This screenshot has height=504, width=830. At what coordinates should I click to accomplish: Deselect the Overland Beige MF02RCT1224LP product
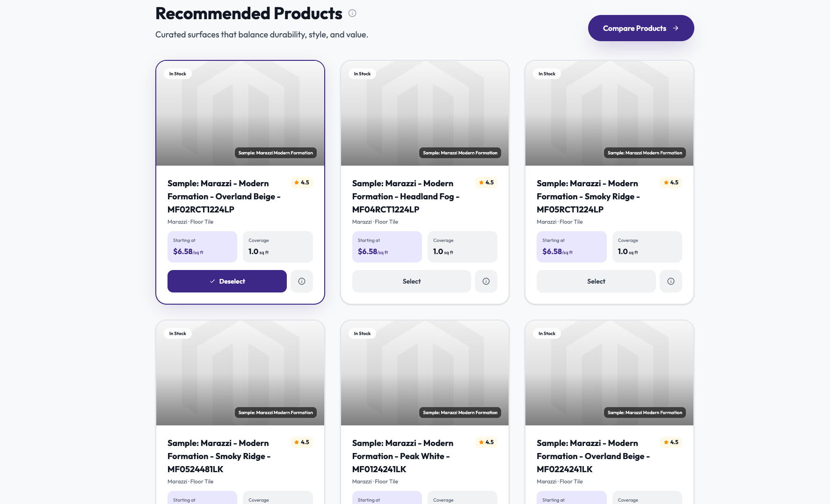click(227, 281)
